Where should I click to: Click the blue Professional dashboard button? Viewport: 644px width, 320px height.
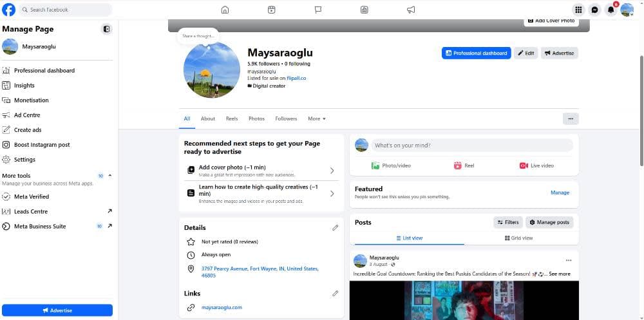pyautogui.click(x=477, y=53)
